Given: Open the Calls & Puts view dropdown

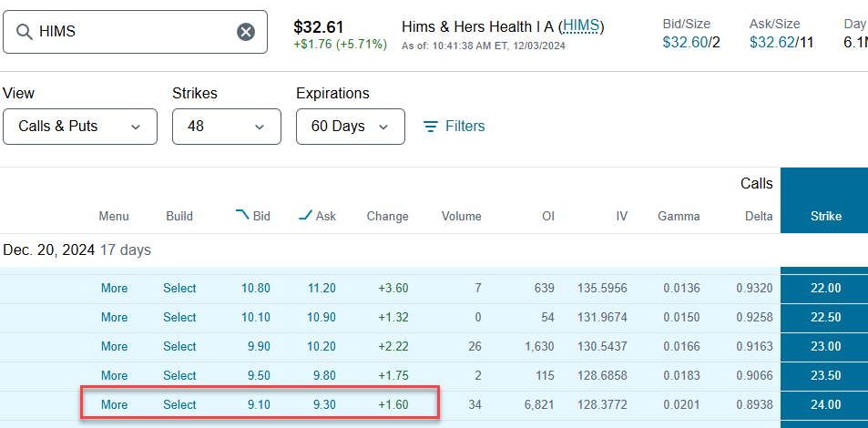Looking at the screenshot, I should pos(80,127).
